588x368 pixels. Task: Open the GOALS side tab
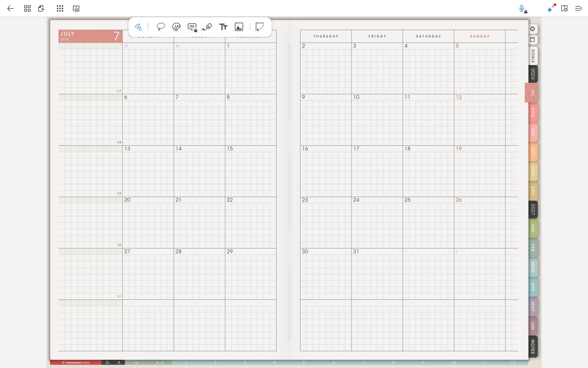(533, 56)
